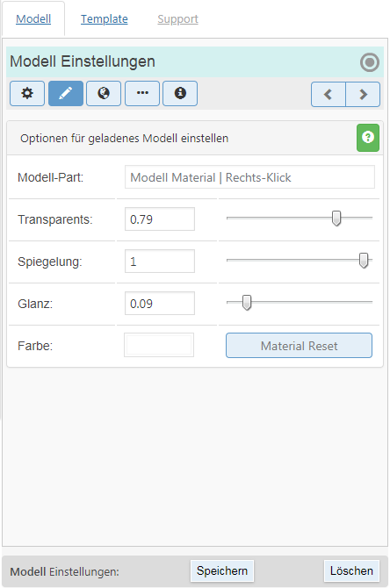Go to previous panel with left chevron
Viewport: 390px width, 588px height.
click(328, 95)
